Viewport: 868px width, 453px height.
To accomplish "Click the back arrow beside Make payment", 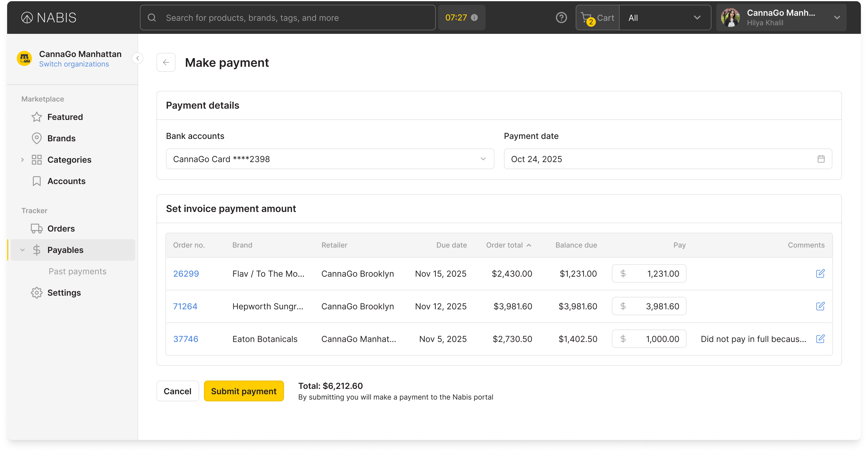I will [x=166, y=62].
